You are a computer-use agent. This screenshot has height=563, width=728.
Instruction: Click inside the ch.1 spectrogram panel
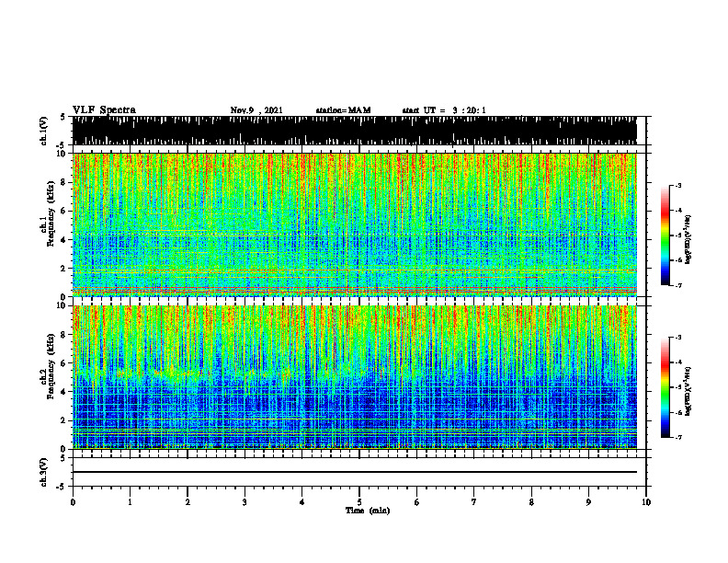point(355,224)
